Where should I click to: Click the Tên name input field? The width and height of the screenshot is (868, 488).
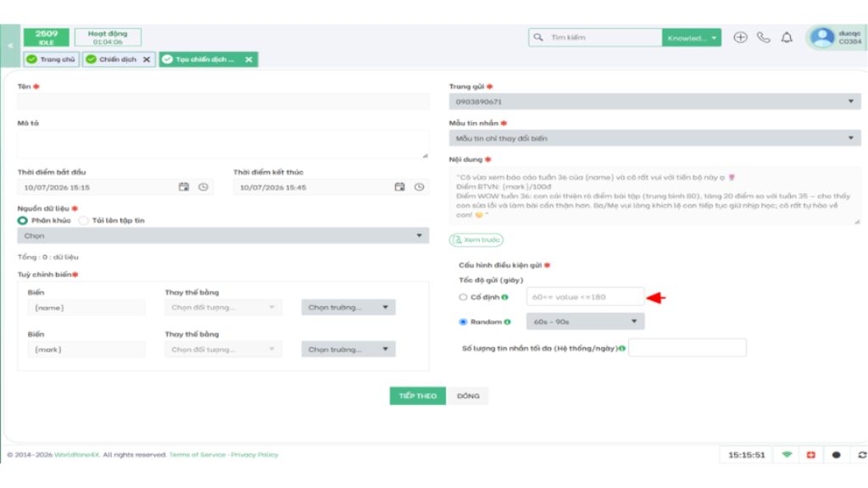[223, 102]
